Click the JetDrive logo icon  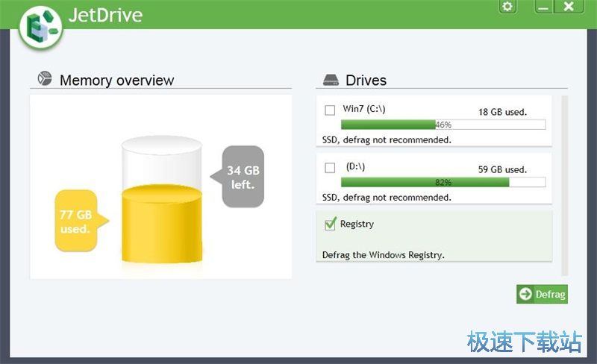click(40, 28)
